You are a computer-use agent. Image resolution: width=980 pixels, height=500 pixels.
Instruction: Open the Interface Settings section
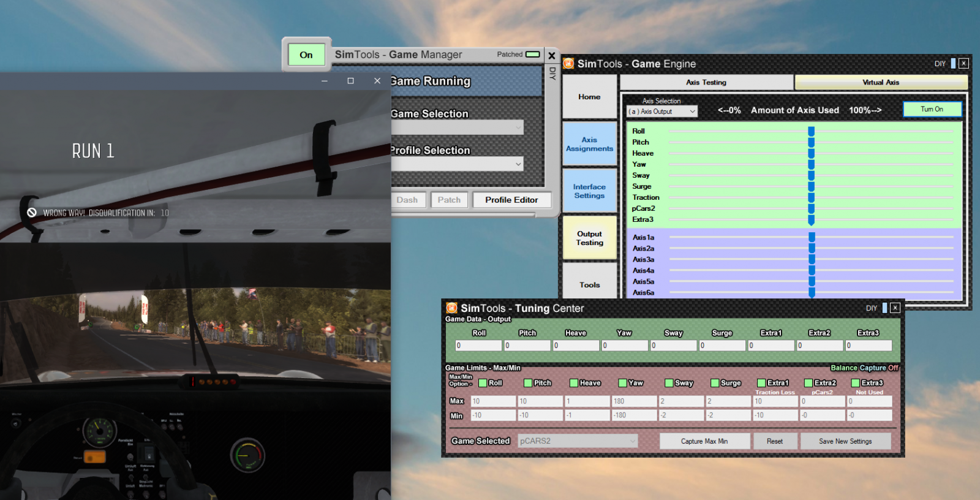(589, 191)
